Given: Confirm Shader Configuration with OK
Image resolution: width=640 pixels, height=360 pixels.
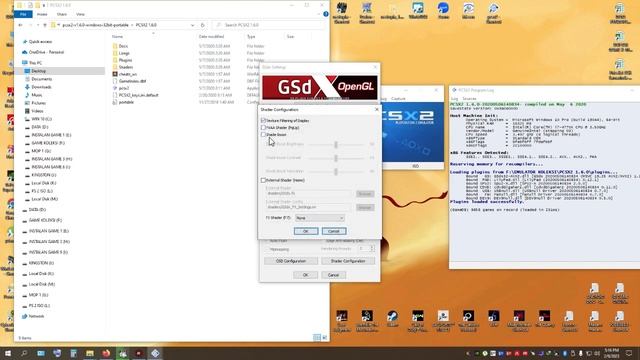Looking at the screenshot, I should 306,231.
